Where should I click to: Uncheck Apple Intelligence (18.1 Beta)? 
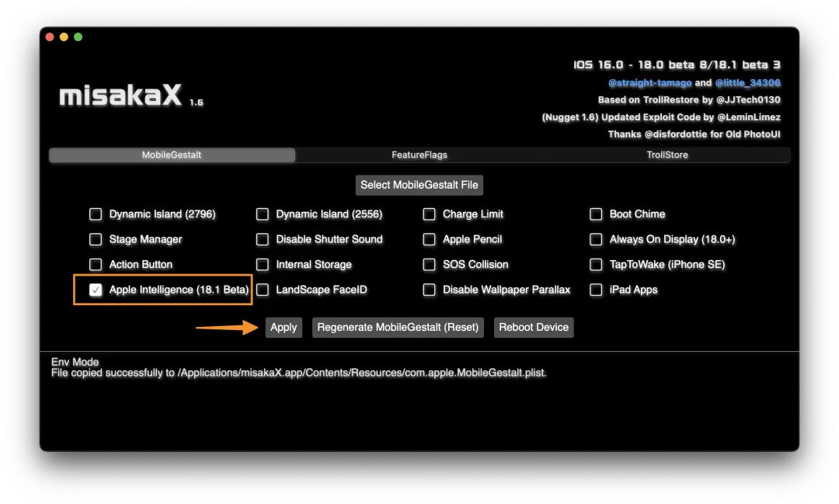click(x=96, y=290)
